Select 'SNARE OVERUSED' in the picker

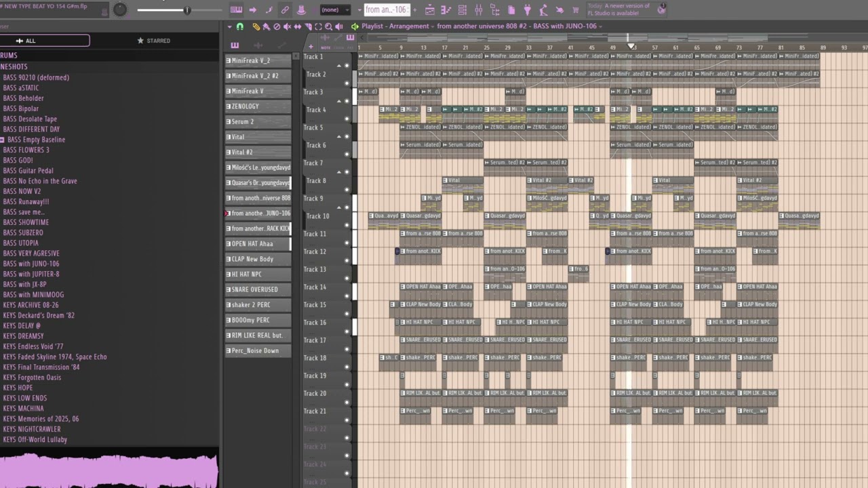pyautogui.click(x=258, y=289)
